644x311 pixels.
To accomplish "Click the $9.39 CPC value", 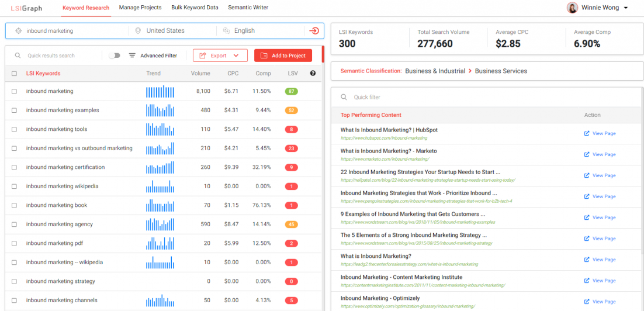I will tap(231, 167).
